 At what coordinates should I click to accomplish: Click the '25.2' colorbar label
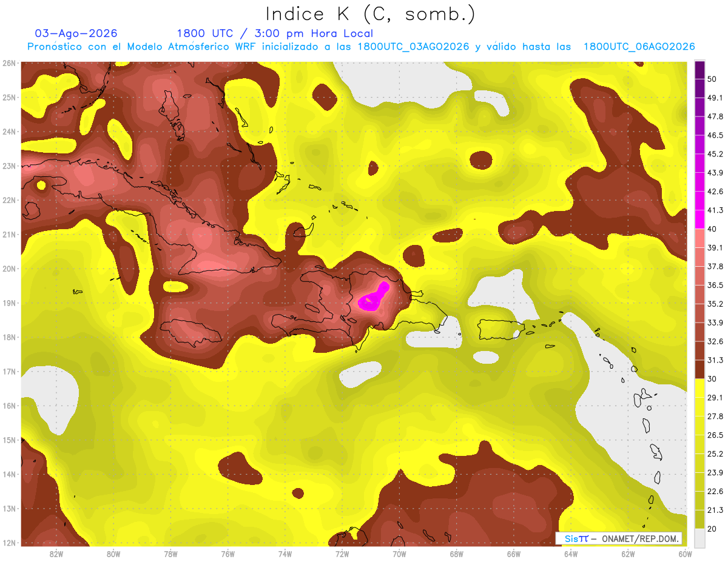point(715,453)
